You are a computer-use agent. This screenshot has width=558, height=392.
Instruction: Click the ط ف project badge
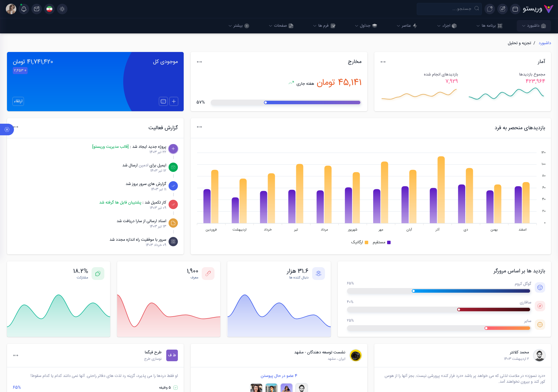172,355
